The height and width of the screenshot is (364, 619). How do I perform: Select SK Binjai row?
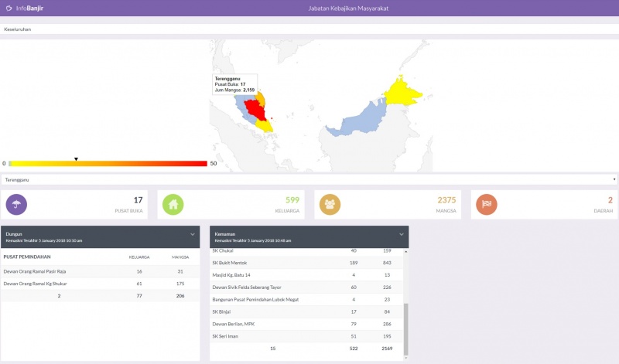coord(306,311)
